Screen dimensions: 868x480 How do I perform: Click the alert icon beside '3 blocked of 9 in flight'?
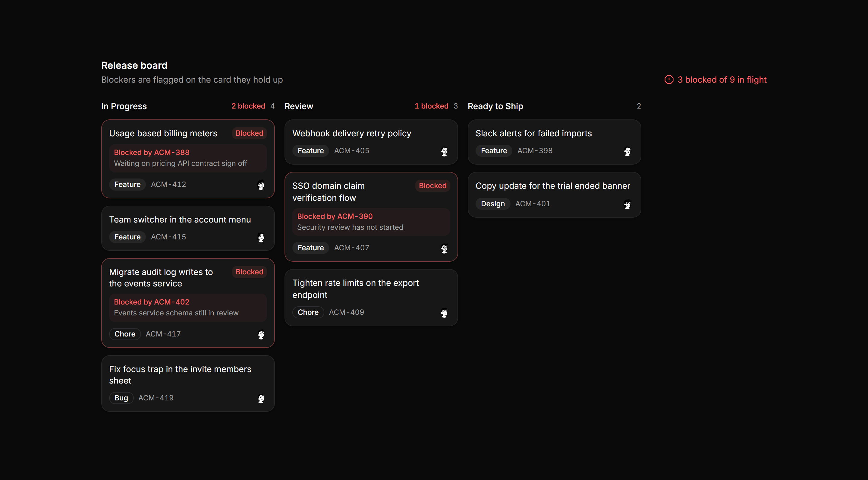pos(669,80)
